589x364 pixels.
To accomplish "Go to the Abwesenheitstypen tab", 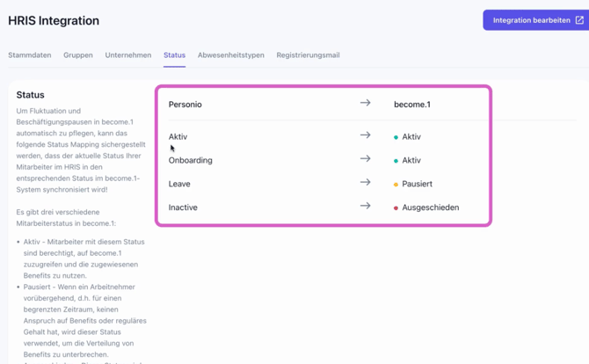I will (231, 55).
